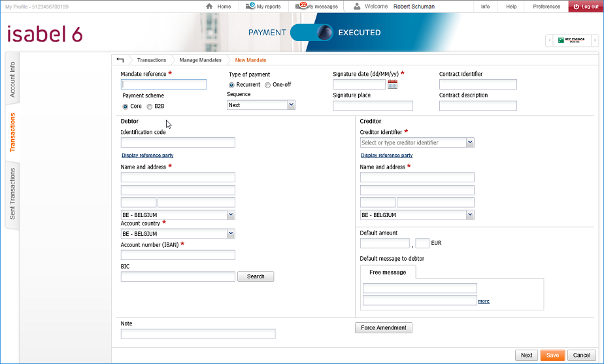Screen dimensions: 604x364
Task: Focus the BIC input field
Action: pyautogui.click(x=178, y=276)
